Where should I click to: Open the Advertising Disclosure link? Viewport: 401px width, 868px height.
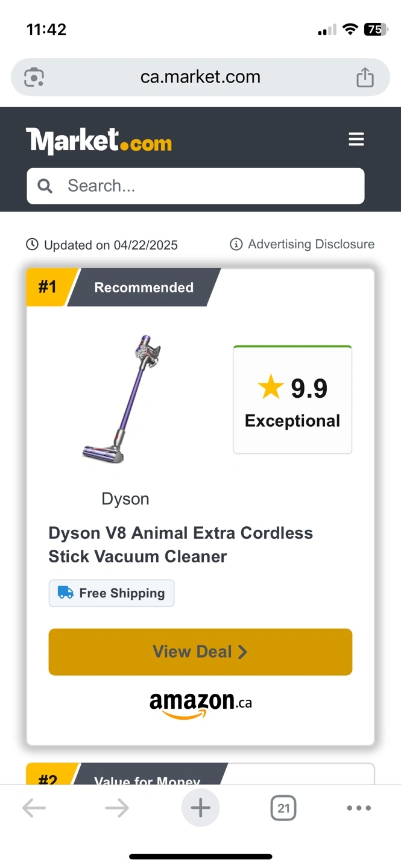(x=311, y=244)
